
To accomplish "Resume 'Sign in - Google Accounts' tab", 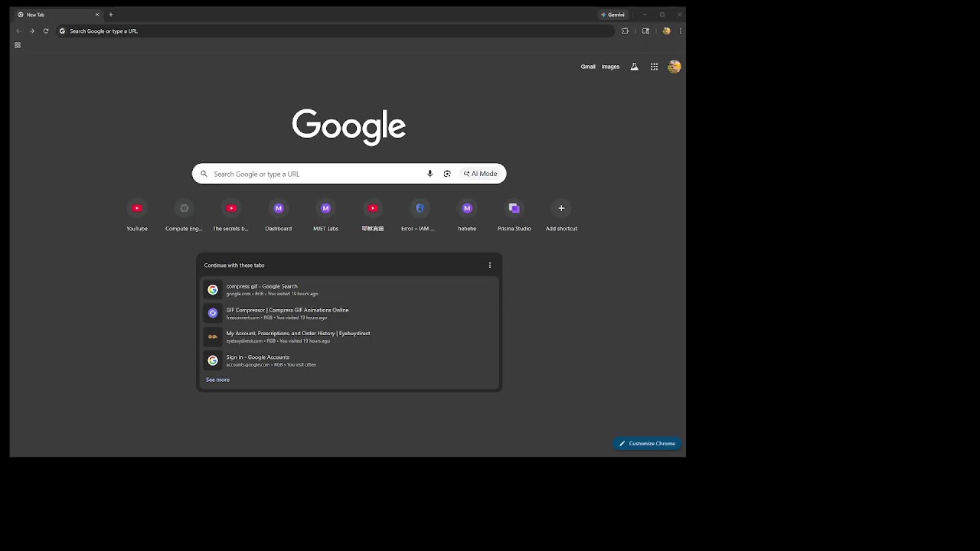I will tap(349, 360).
